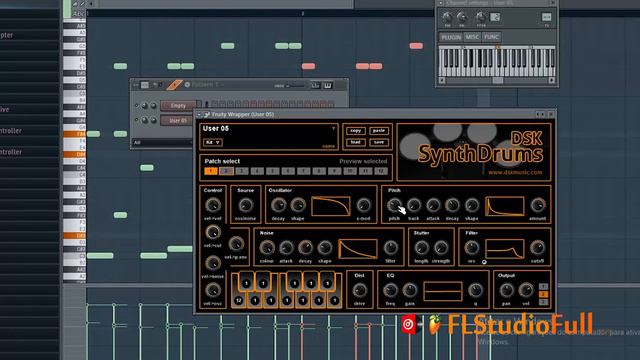Click the EQ freq knob

tap(391, 290)
